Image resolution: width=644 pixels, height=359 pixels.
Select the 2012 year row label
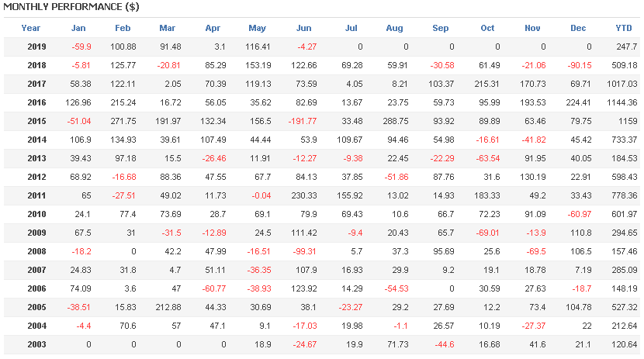[36, 177]
